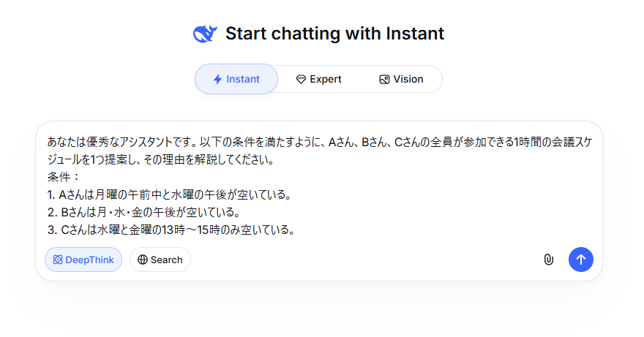Viewport: 644px width, 337px height.
Task: Select the Instant mode tab
Action: [x=236, y=79]
